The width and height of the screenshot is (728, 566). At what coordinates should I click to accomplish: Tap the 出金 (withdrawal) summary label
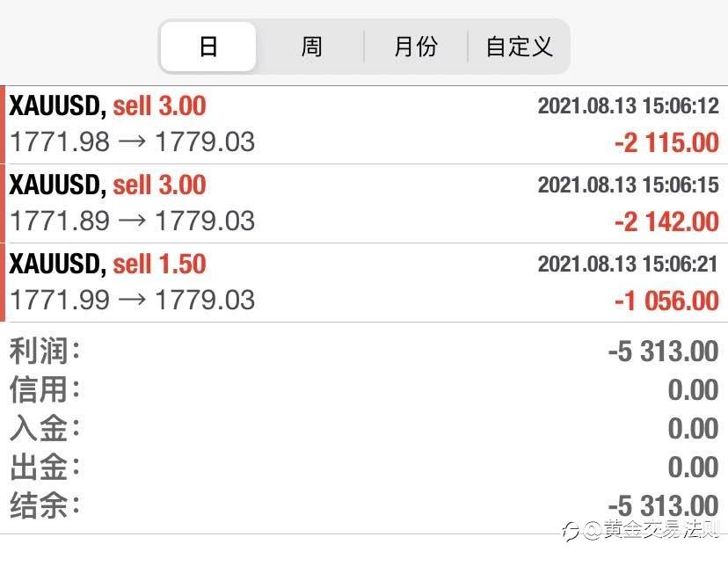coord(44,467)
